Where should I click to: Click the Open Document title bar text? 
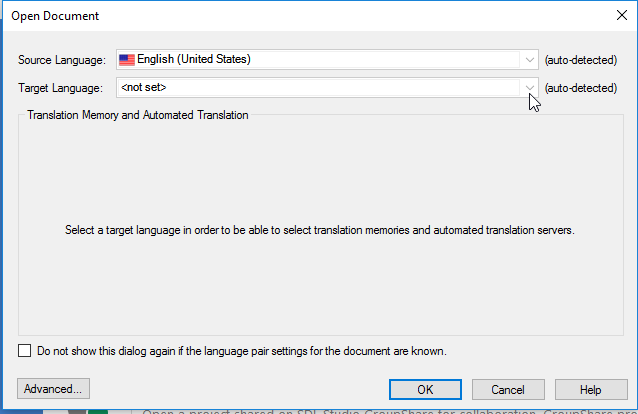point(55,16)
